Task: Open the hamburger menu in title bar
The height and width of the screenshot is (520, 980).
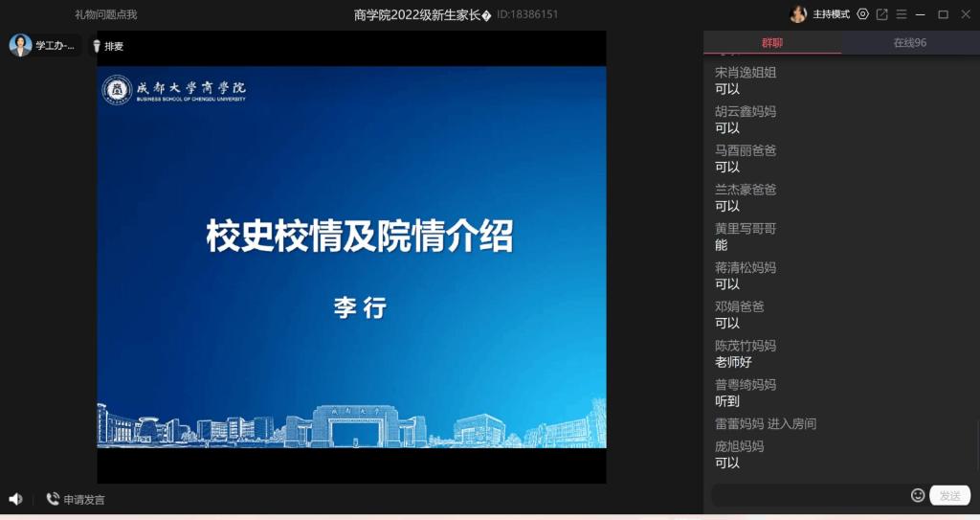Action: 902,13
